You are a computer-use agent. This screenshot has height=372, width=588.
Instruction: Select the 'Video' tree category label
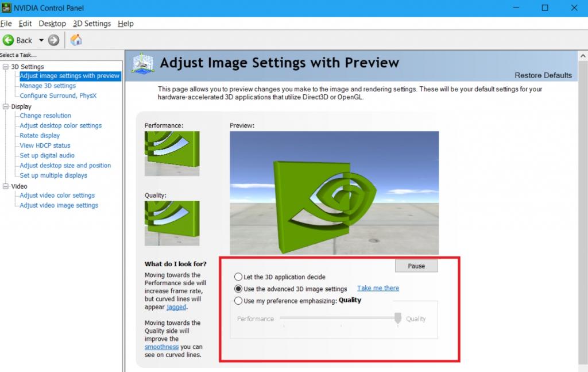tap(19, 186)
